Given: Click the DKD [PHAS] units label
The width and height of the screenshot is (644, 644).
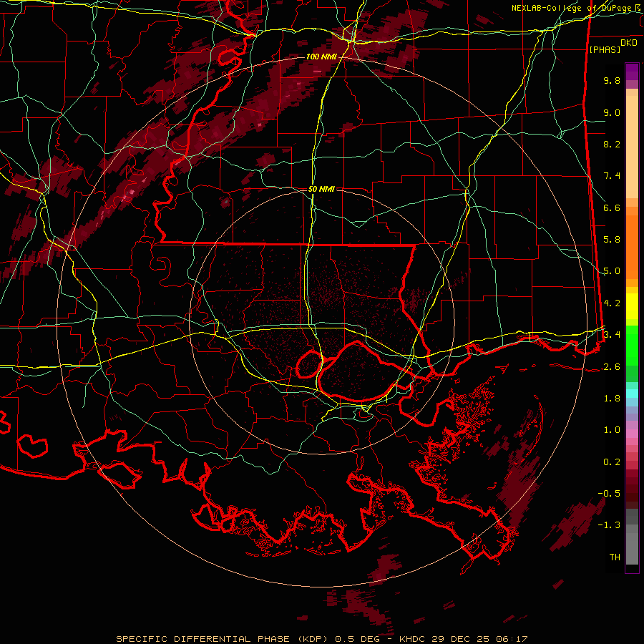Looking at the screenshot, I should click(613, 47).
